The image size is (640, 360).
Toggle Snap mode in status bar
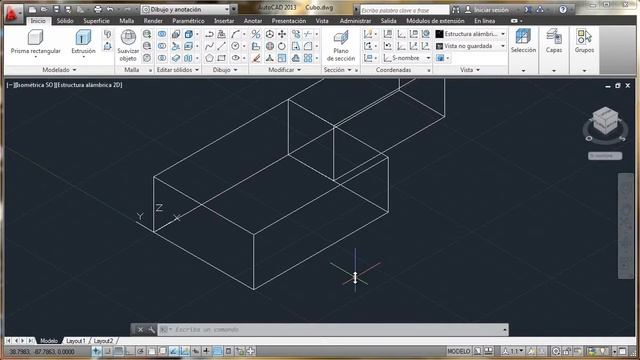pos(108,351)
